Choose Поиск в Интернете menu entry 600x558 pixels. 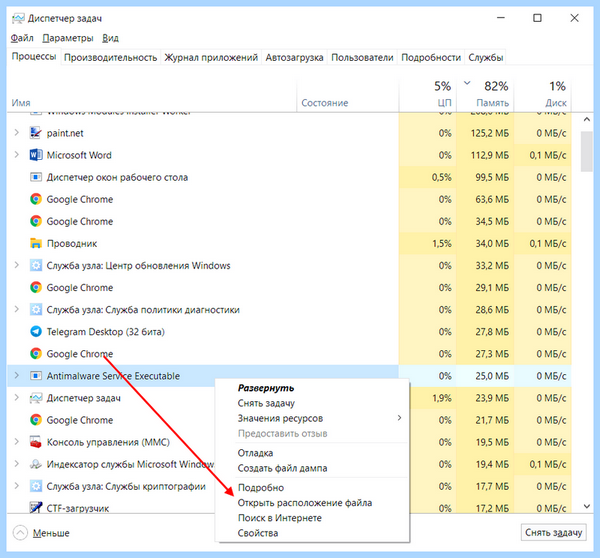(312, 518)
